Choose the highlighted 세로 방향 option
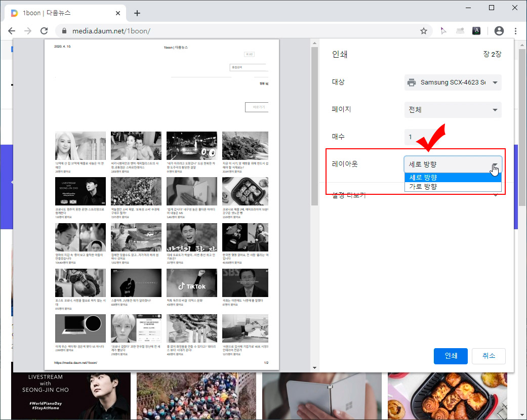This screenshot has height=420, width=527. (453, 178)
